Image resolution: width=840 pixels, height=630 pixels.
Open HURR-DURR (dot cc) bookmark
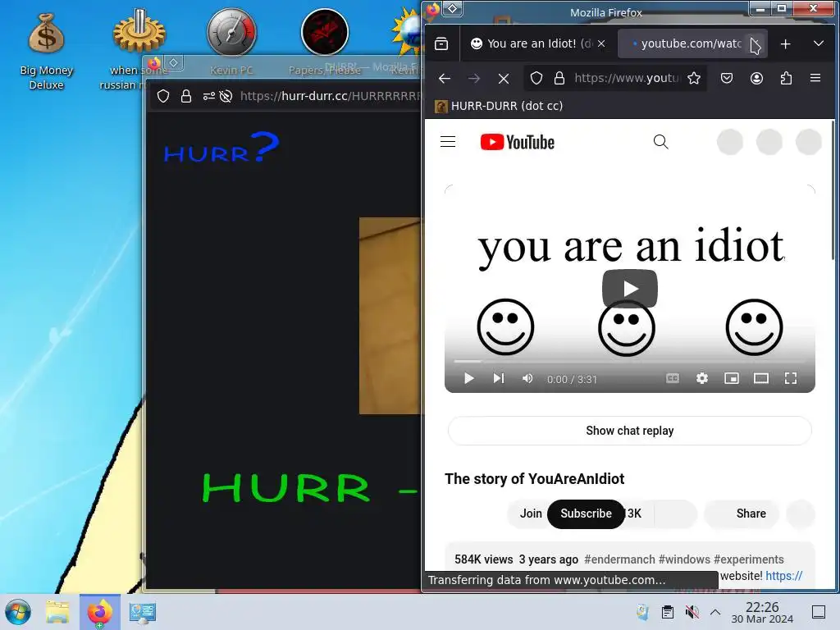499,106
